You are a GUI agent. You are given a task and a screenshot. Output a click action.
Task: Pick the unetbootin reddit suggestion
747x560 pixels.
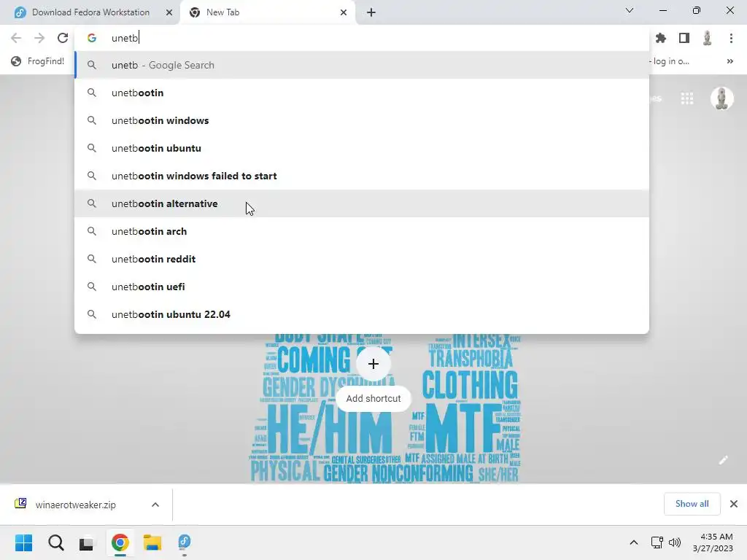click(x=362, y=259)
